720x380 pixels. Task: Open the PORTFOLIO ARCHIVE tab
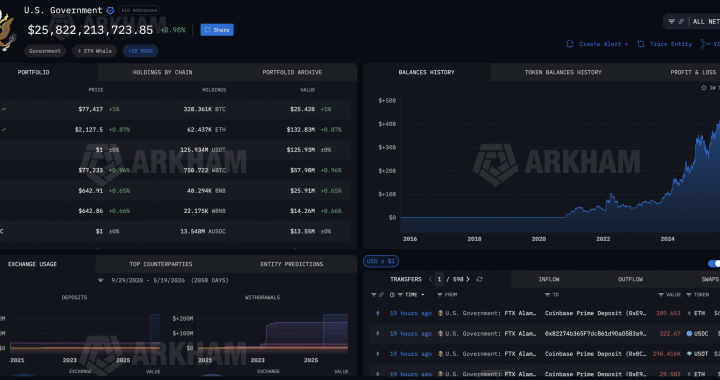click(x=292, y=73)
